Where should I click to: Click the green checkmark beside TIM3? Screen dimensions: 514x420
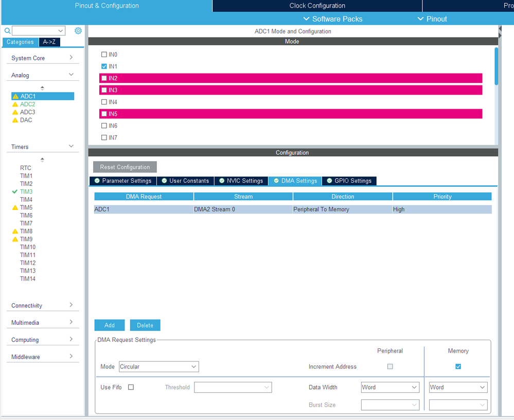point(15,191)
